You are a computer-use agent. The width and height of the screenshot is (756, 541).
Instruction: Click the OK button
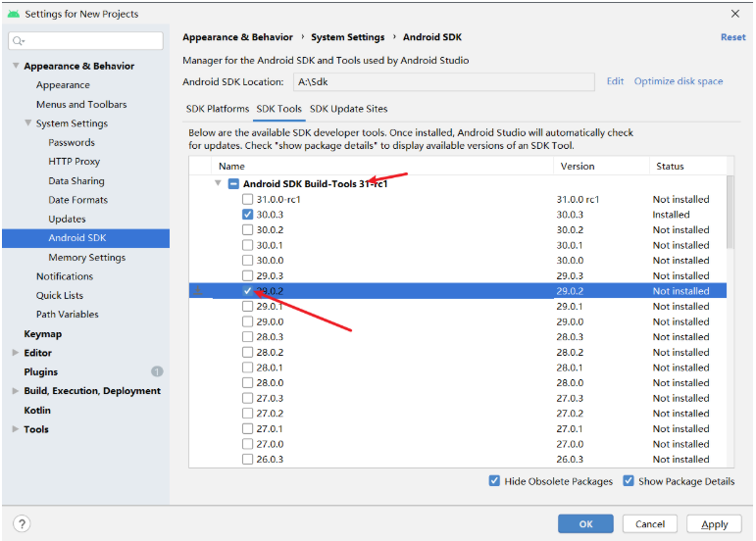click(585, 523)
